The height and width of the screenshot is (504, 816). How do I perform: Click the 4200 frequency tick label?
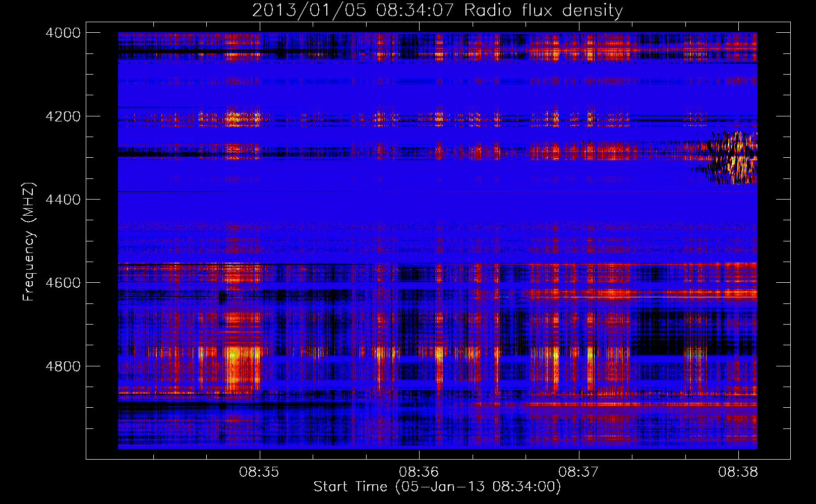click(x=63, y=116)
